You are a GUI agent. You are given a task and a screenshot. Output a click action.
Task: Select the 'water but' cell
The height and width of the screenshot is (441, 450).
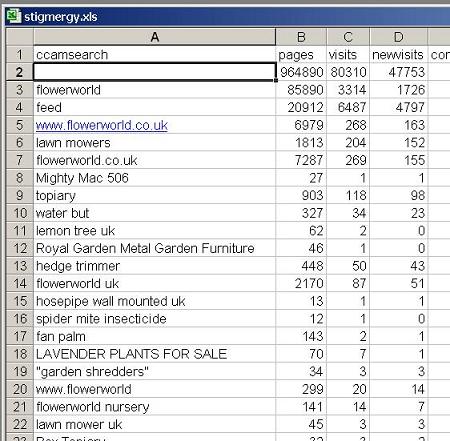154,213
